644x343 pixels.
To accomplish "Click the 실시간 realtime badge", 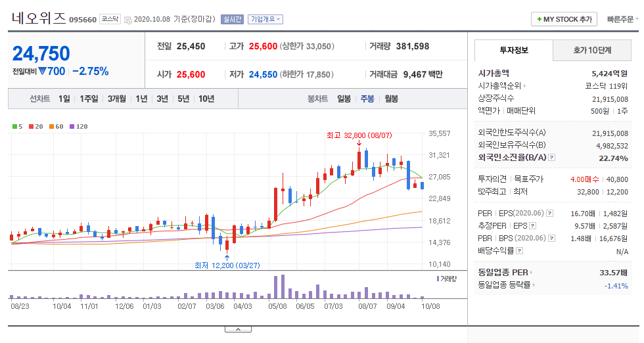I will click(x=232, y=19).
